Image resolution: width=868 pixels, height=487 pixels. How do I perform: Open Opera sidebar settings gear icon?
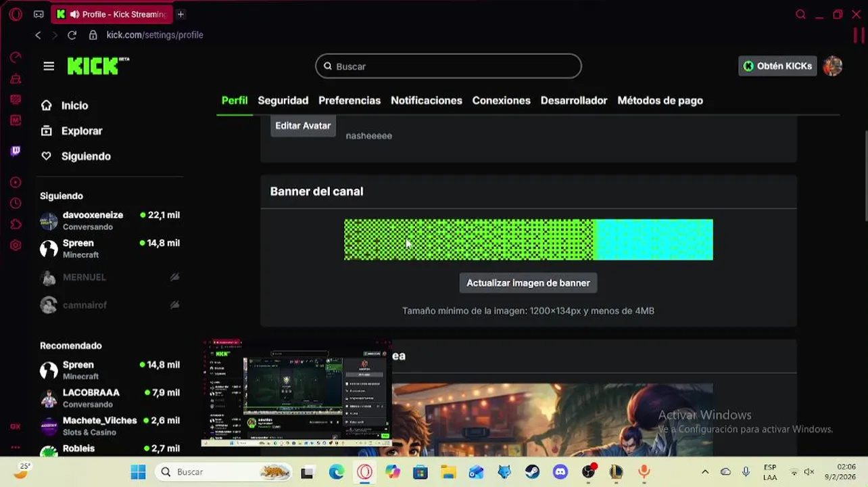[16, 246]
